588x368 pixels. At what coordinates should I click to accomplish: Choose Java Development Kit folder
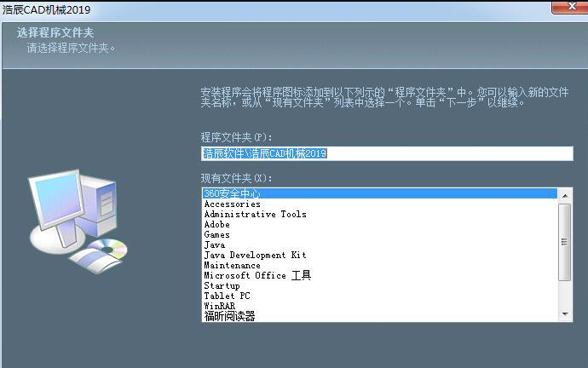[x=379, y=255]
